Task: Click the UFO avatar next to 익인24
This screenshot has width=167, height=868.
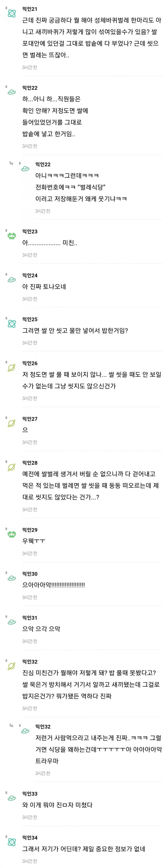Action: [12, 280]
